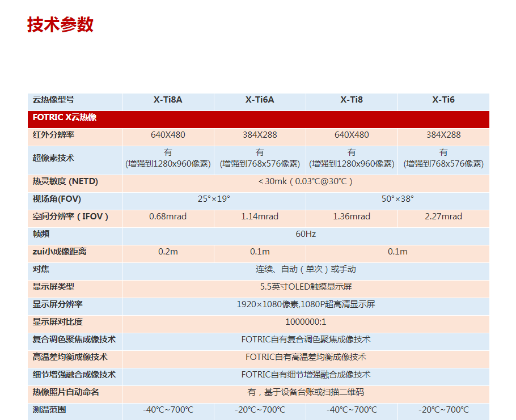
Task: Select 384X288 in the X-Ti6A column
Action: [x=260, y=135]
